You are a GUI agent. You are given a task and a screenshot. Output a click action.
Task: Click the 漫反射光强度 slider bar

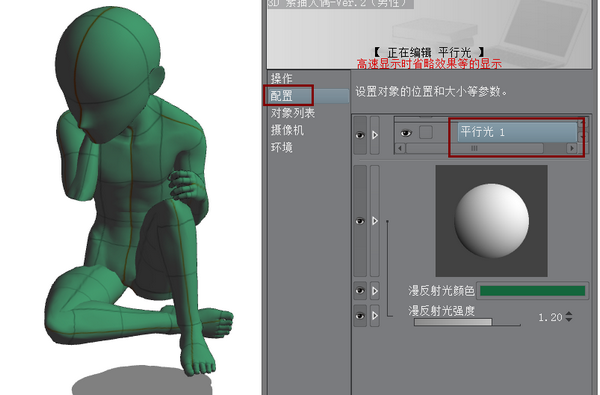[467, 322]
